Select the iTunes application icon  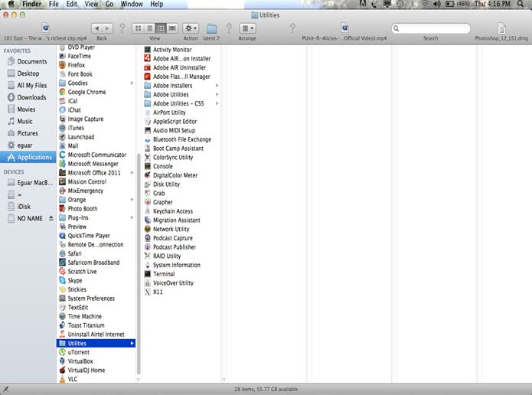(63, 128)
